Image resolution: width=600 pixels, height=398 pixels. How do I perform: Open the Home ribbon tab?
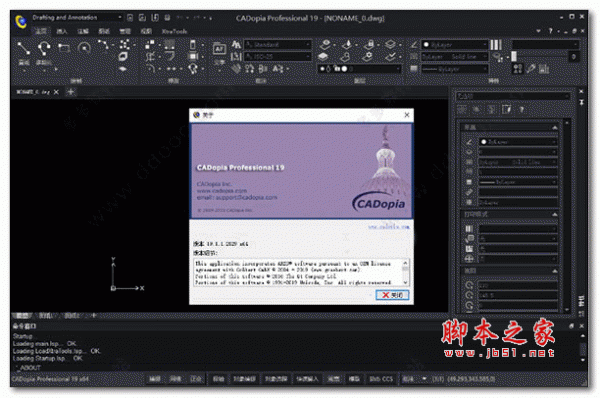41,31
